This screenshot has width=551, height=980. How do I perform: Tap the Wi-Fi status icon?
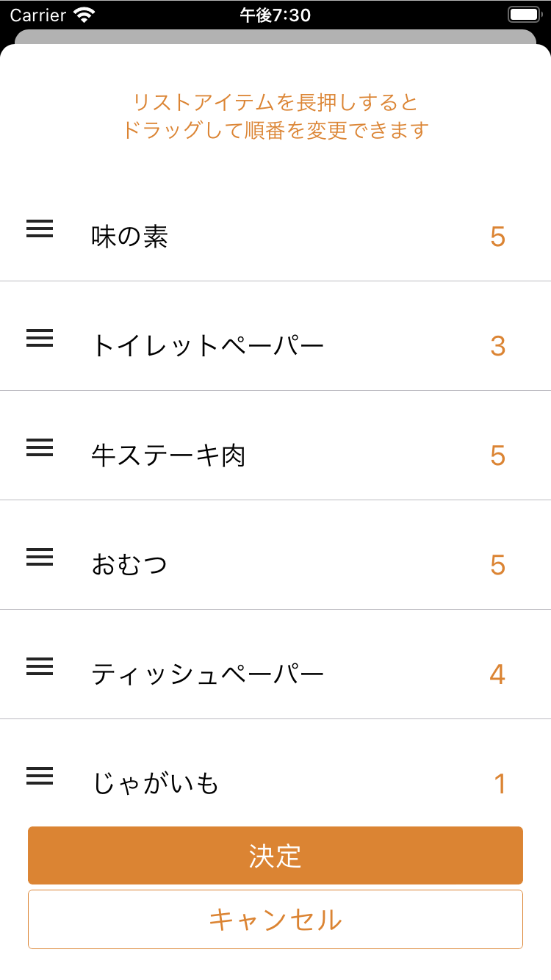[x=85, y=15]
